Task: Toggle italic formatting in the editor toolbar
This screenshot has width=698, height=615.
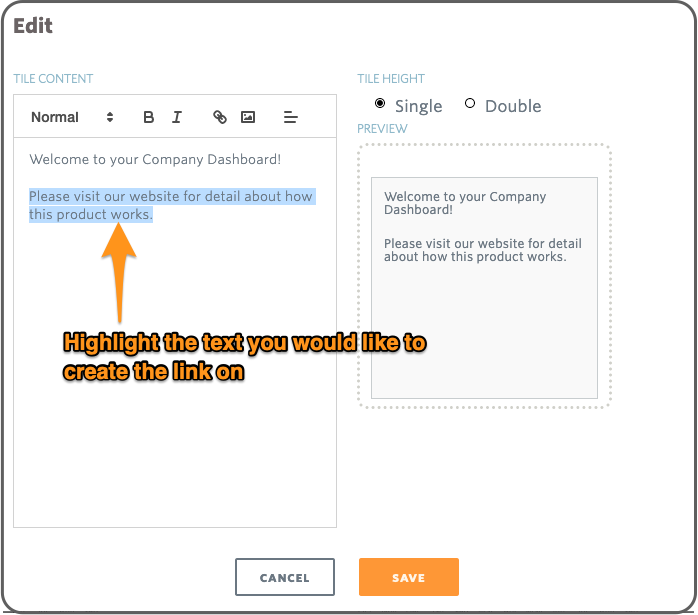Action: [177, 117]
